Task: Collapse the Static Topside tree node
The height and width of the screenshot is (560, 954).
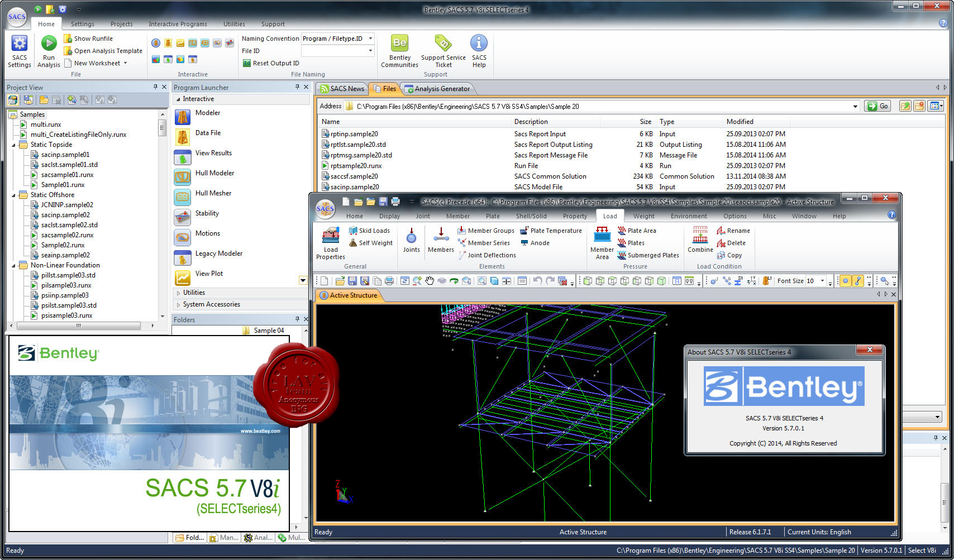Action: coord(14,145)
